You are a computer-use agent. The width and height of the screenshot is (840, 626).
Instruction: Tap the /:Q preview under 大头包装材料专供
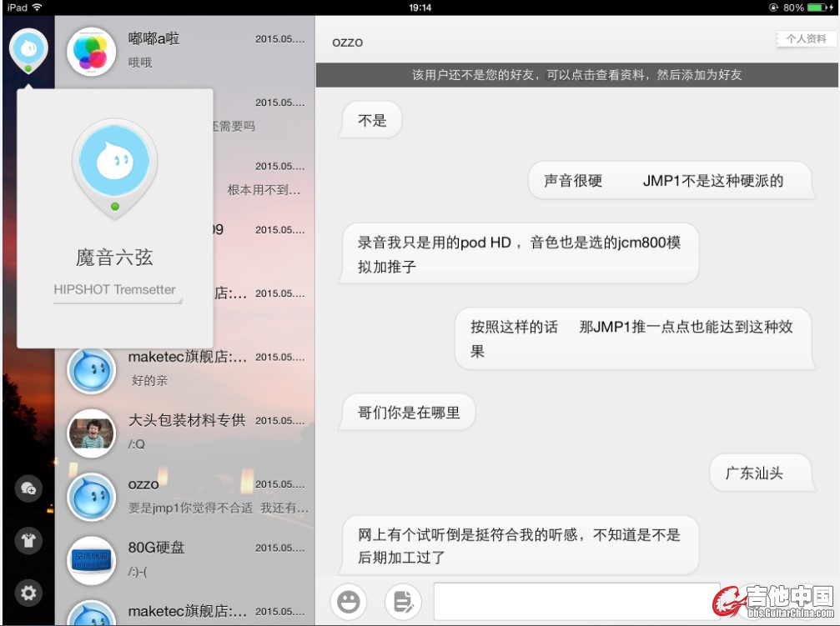pos(136,444)
